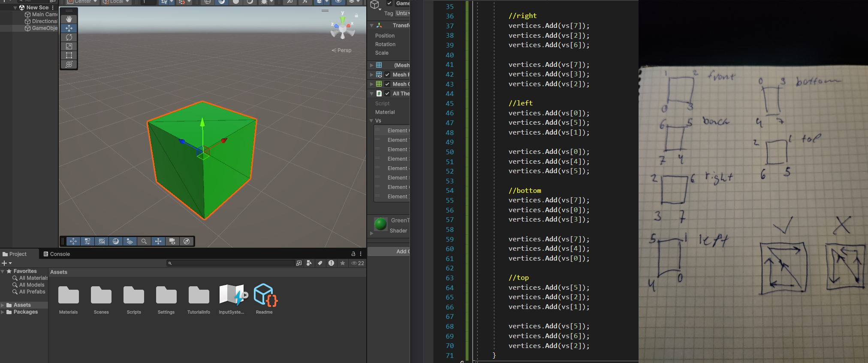Open New Scene three-dot options menu

click(x=53, y=7)
